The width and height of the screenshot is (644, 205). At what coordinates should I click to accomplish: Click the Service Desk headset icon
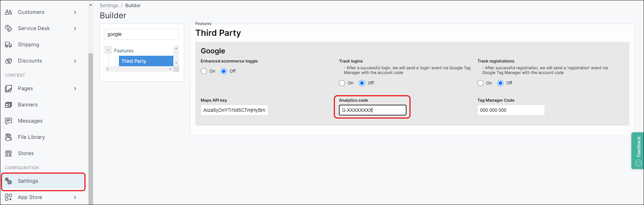[8, 28]
